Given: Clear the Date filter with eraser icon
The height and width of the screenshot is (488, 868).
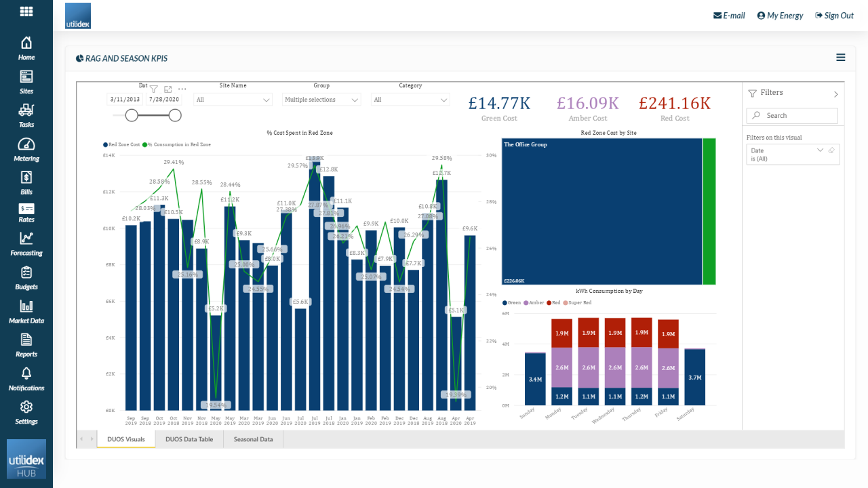Looking at the screenshot, I should pos(831,150).
